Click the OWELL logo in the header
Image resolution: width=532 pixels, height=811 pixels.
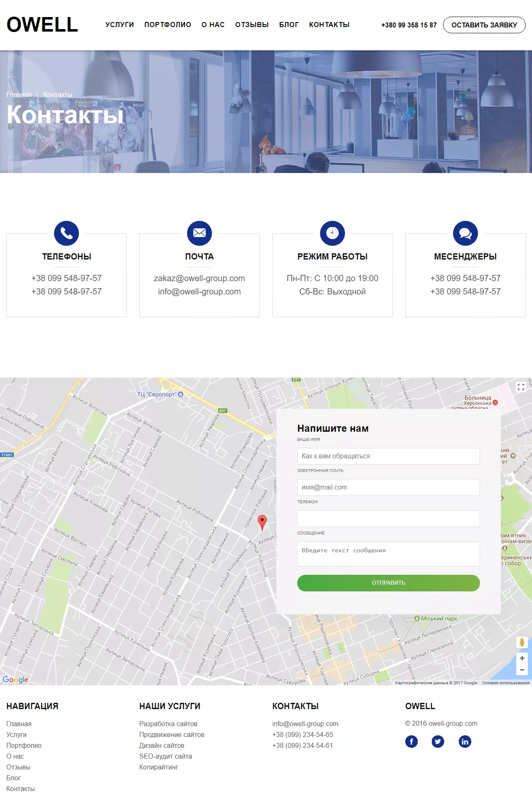point(42,25)
